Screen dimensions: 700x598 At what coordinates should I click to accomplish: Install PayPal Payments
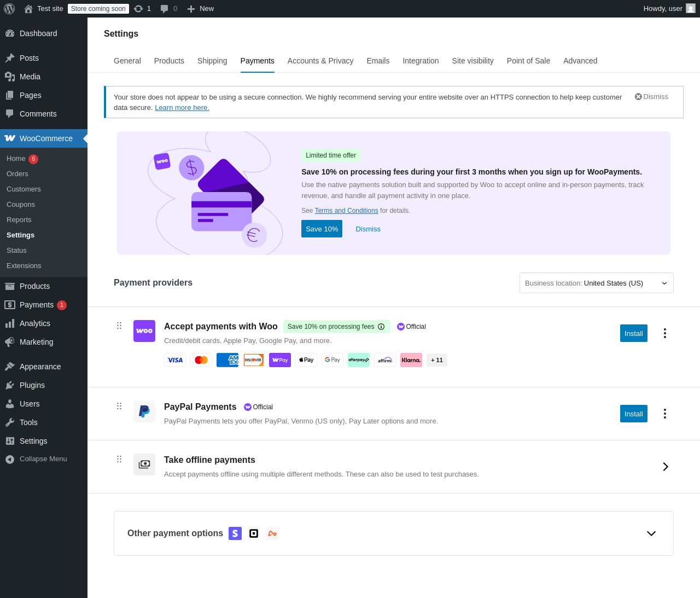click(x=634, y=414)
